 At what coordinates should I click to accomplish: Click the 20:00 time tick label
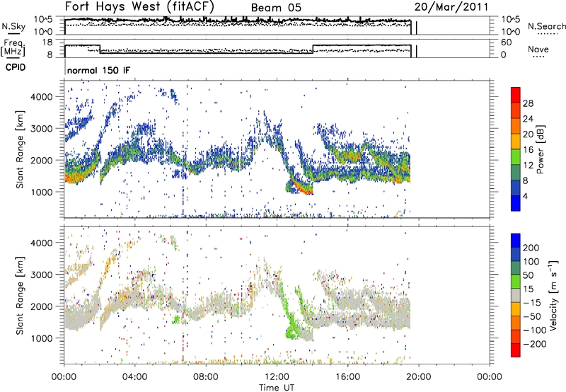coord(418,377)
